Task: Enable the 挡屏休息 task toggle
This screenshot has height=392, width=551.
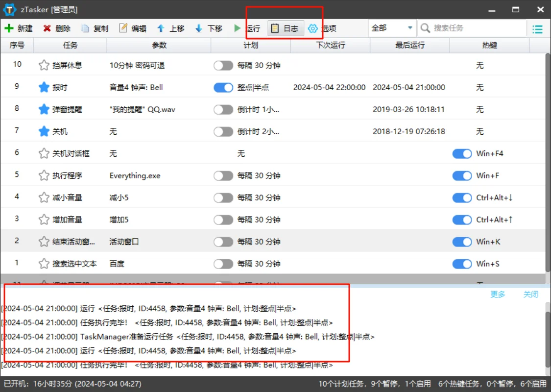Action: point(223,65)
